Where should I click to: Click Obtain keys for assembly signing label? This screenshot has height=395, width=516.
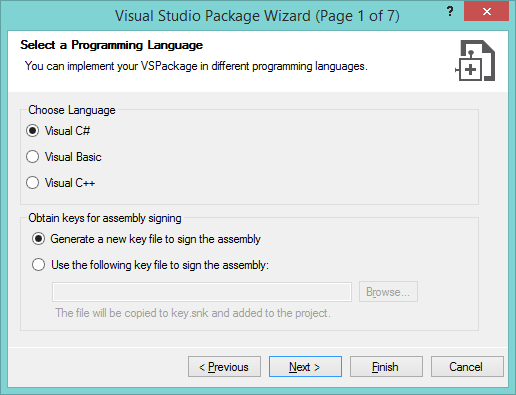pyautogui.click(x=105, y=218)
